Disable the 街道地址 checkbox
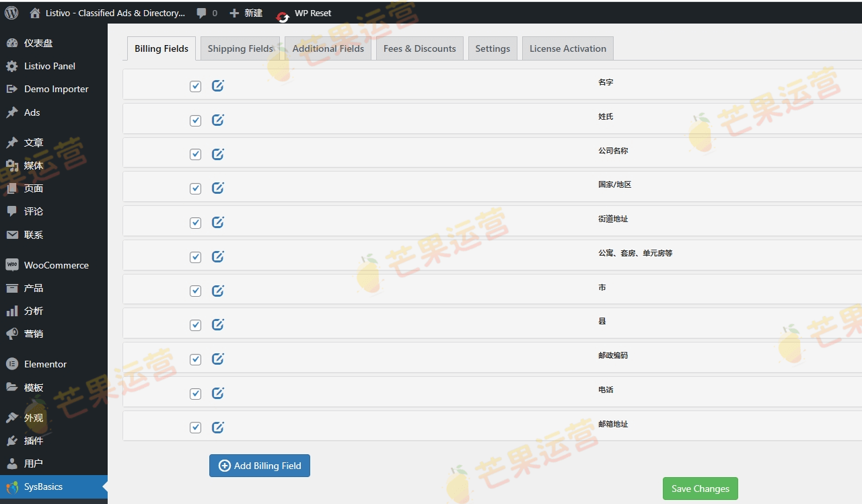Viewport: 862px width, 504px height. point(195,222)
